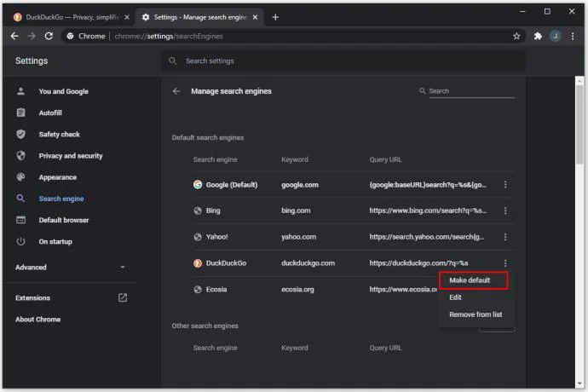Choose Make default from context menu
The image size is (588, 392).
[x=474, y=280]
